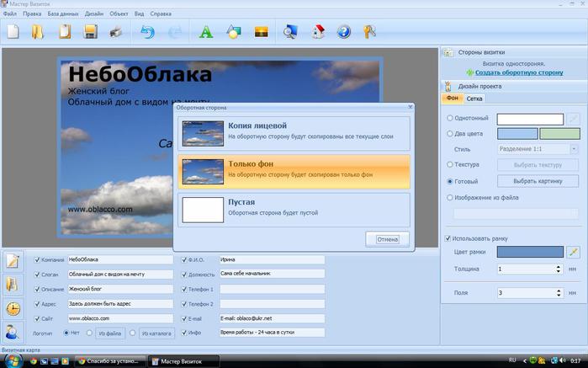Uncheck the Слоган checkbox
This screenshot has height=368, width=588.
pyautogui.click(x=36, y=275)
